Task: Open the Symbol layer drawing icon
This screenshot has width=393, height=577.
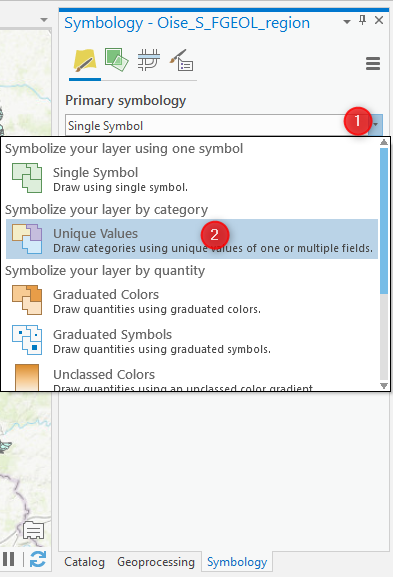Action: pyautogui.click(x=149, y=60)
